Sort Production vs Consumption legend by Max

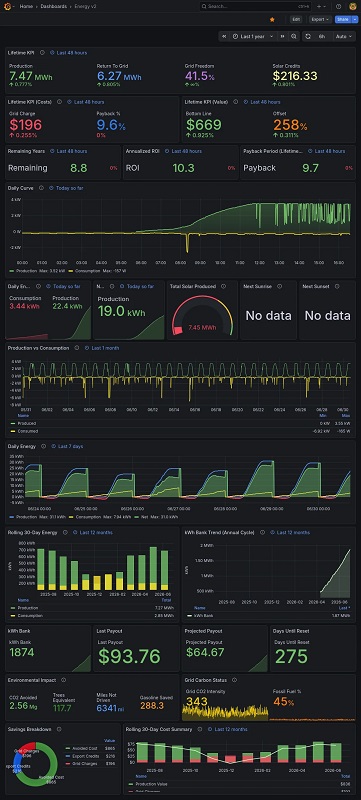click(346, 415)
